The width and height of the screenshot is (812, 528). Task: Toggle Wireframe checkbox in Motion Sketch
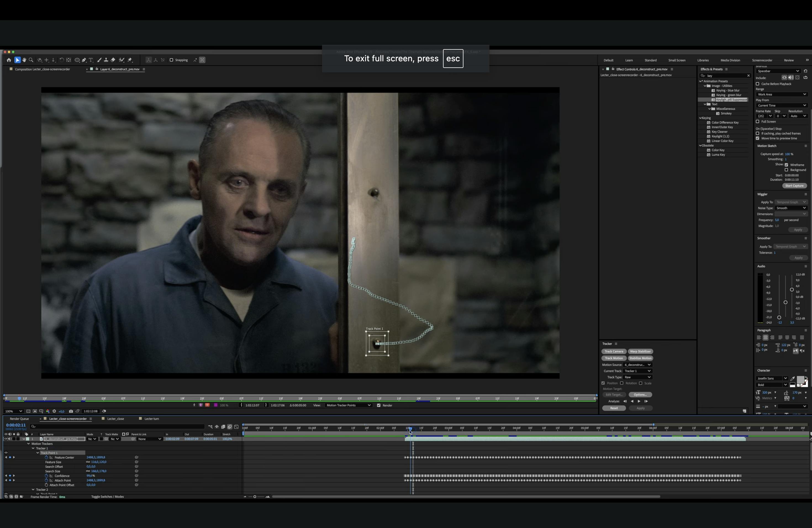(x=786, y=165)
